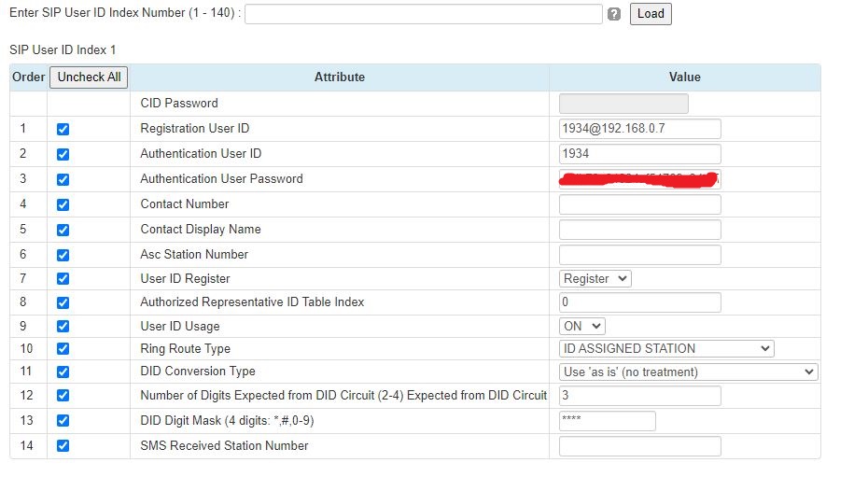Click the Authentication User Password field
The height and width of the screenshot is (477, 868).
point(639,179)
